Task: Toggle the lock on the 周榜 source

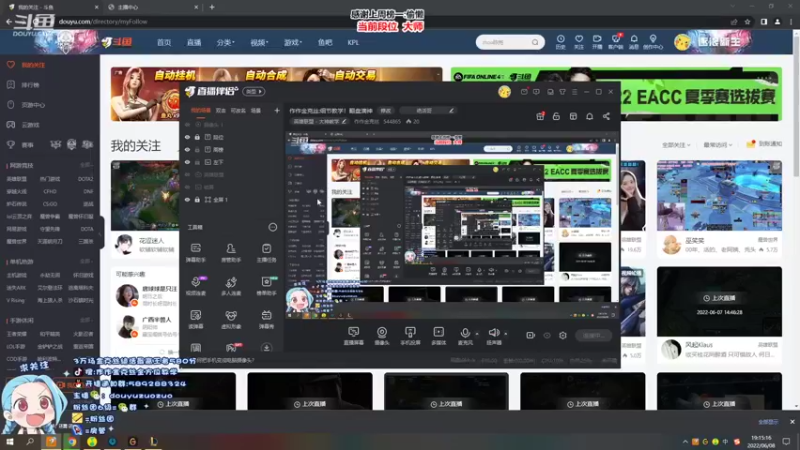Action: [197, 149]
